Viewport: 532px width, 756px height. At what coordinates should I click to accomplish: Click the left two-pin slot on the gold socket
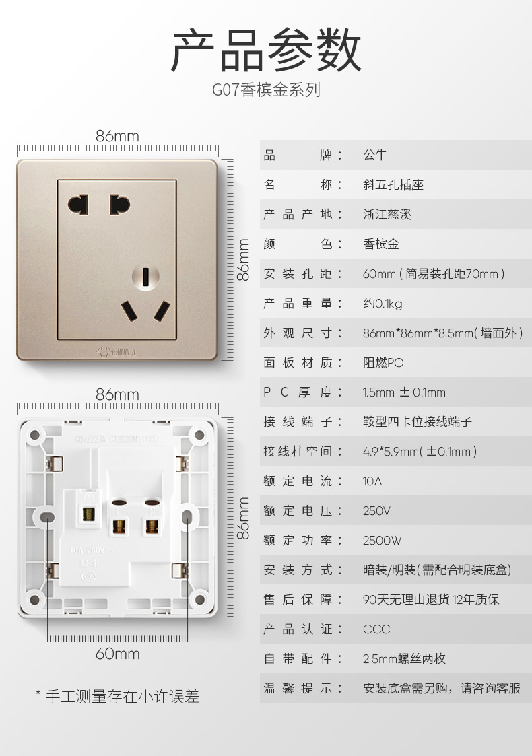pos(78,205)
